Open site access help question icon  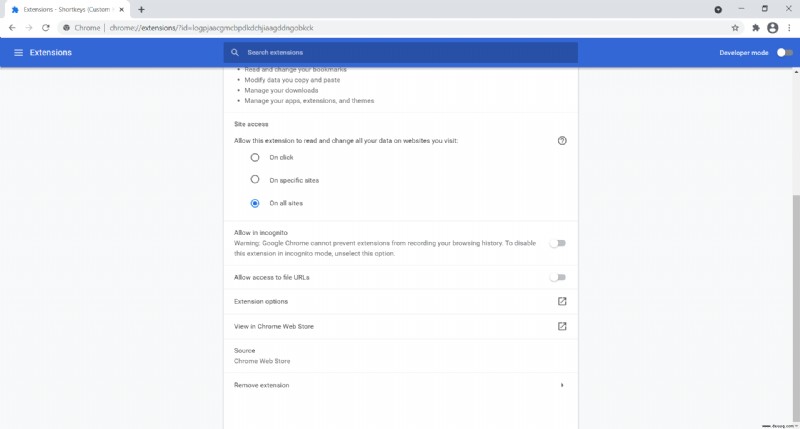562,141
